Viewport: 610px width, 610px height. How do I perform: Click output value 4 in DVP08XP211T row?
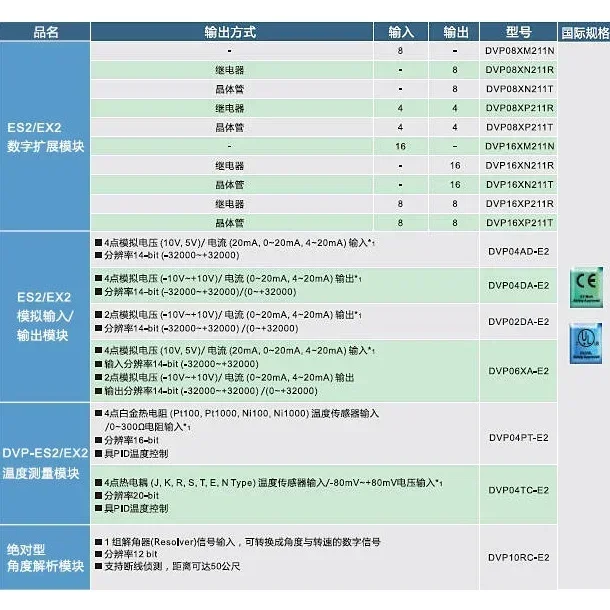pos(455,127)
